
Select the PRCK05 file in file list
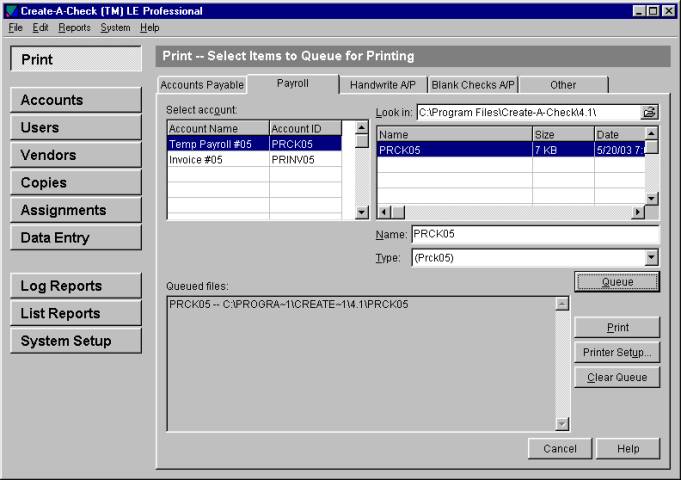point(511,150)
